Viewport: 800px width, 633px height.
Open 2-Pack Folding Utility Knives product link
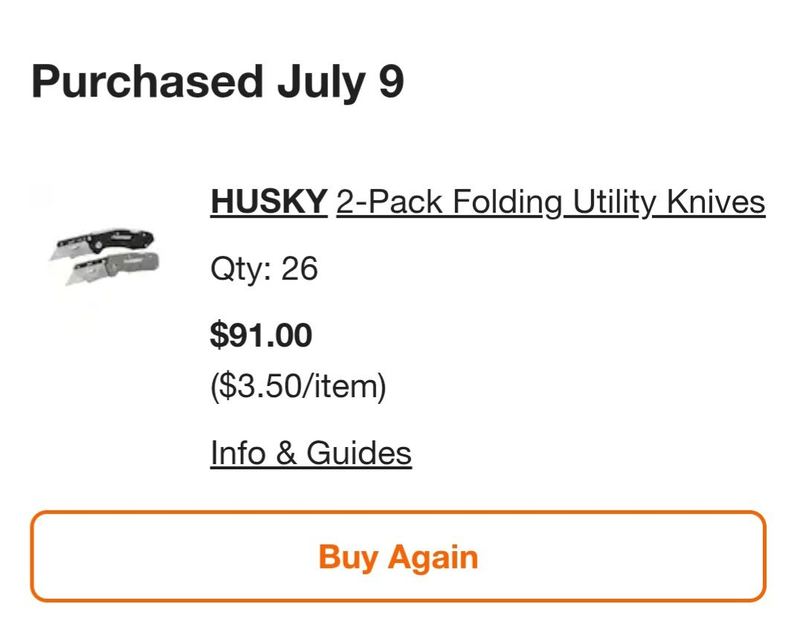551,202
